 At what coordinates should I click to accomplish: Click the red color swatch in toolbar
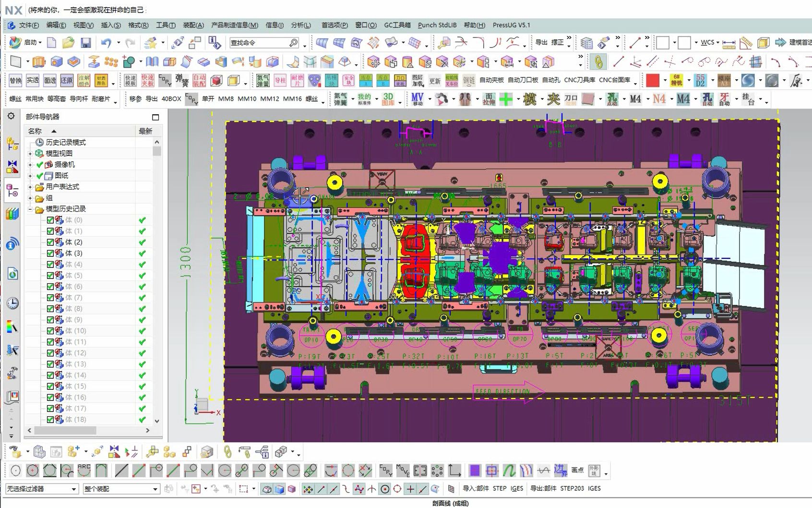652,80
